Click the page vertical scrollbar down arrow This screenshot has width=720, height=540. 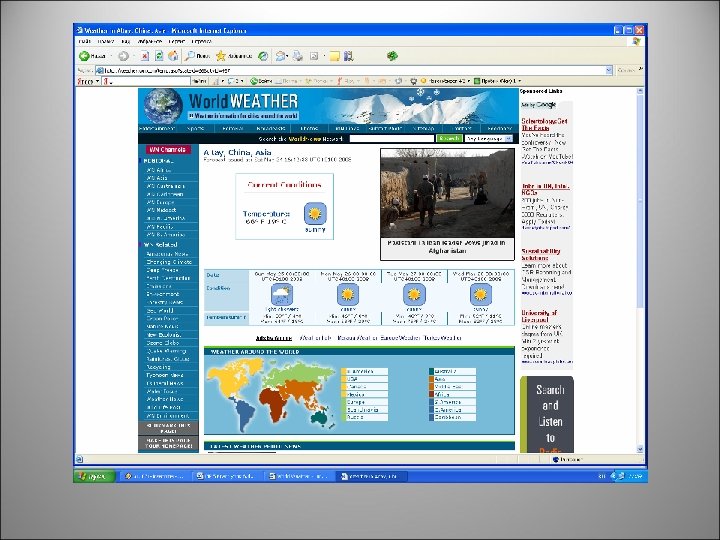(x=641, y=449)
